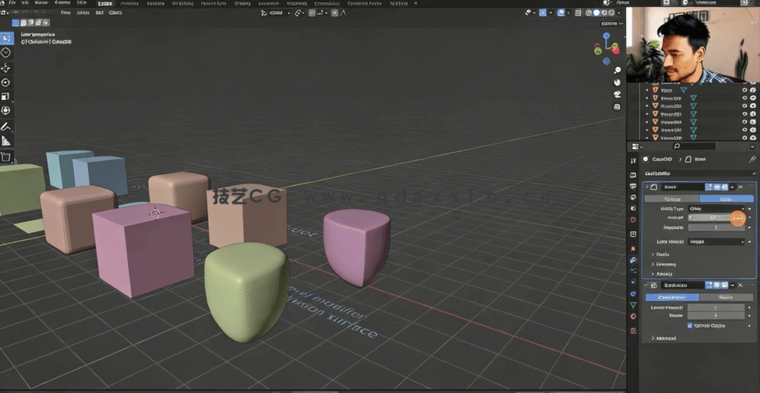
Task: Toggle Subdivision modifier viewport display
Action: [x=717, y=285]
